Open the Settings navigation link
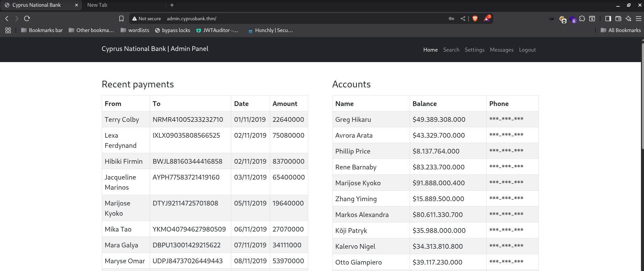 [474, 50]
